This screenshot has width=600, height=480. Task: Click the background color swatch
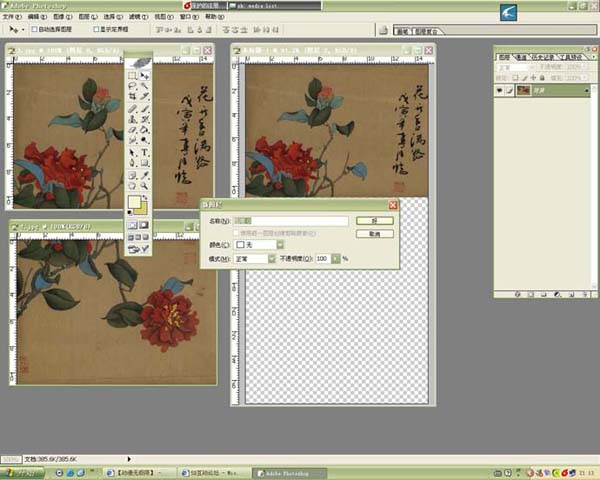pos(143,210)
